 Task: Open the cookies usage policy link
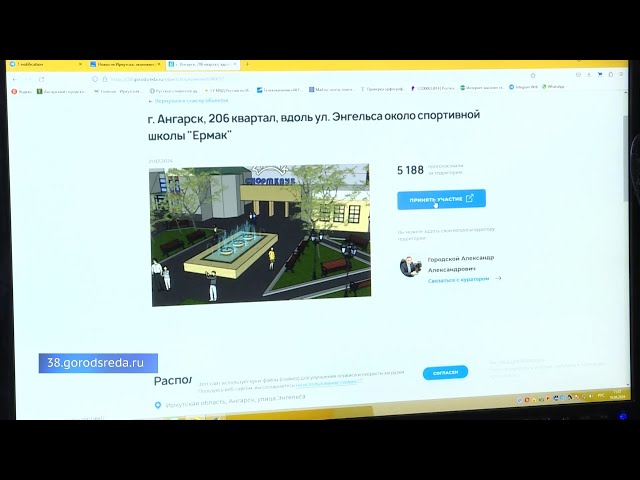coord(329,383)
